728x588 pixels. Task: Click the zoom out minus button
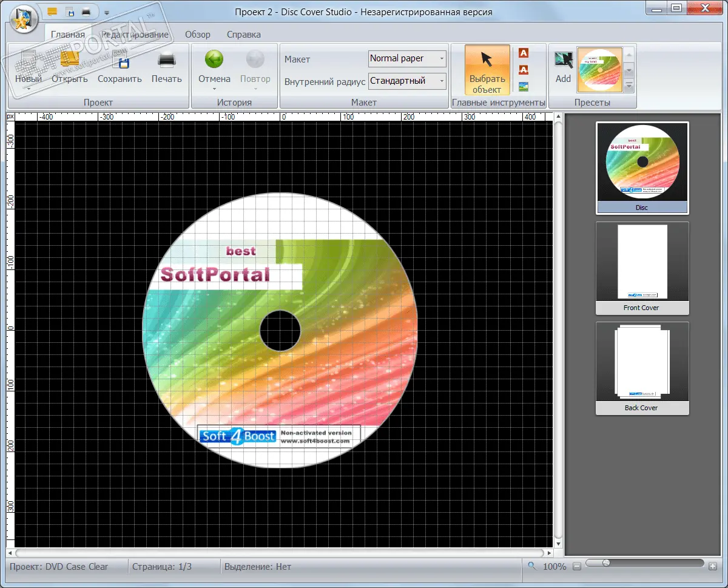tap(577, 566)
